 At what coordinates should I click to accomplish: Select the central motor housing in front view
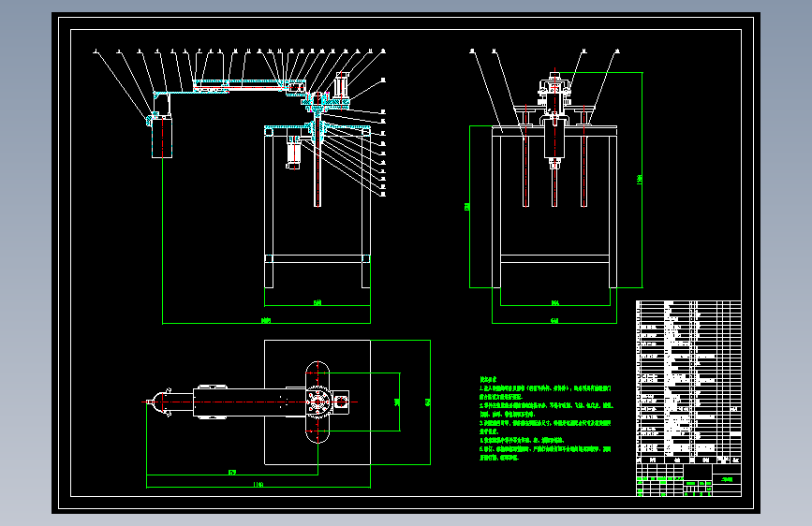554,138
